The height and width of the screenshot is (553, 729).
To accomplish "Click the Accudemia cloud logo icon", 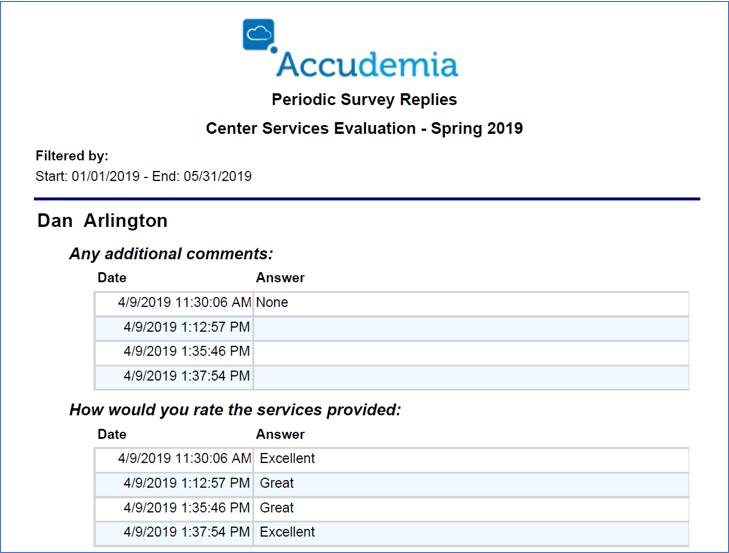I will [x=259, y=35].
